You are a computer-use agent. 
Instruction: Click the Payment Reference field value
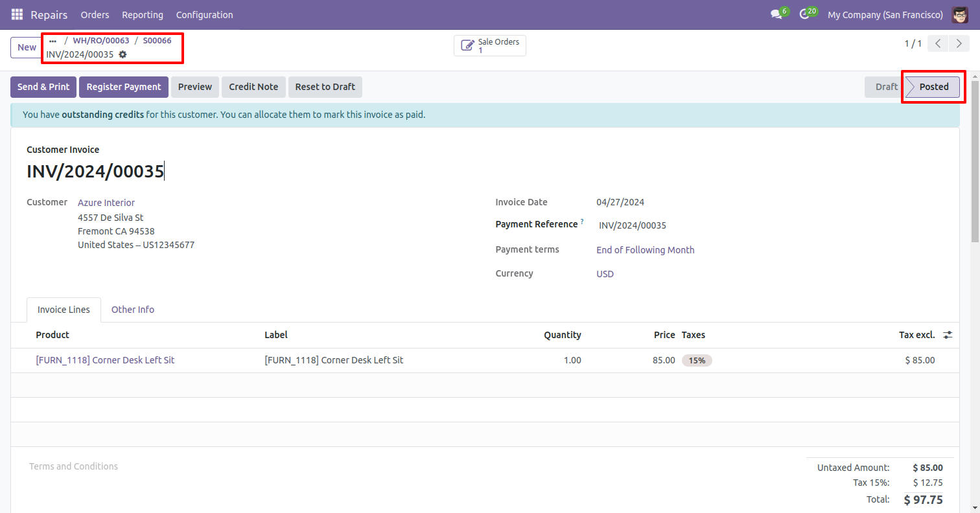point(633,226)
